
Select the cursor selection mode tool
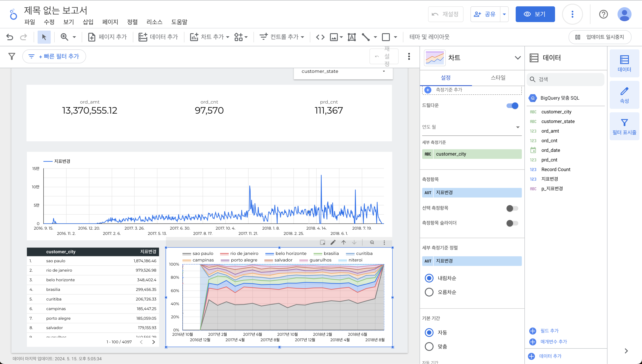click(44, 37)
